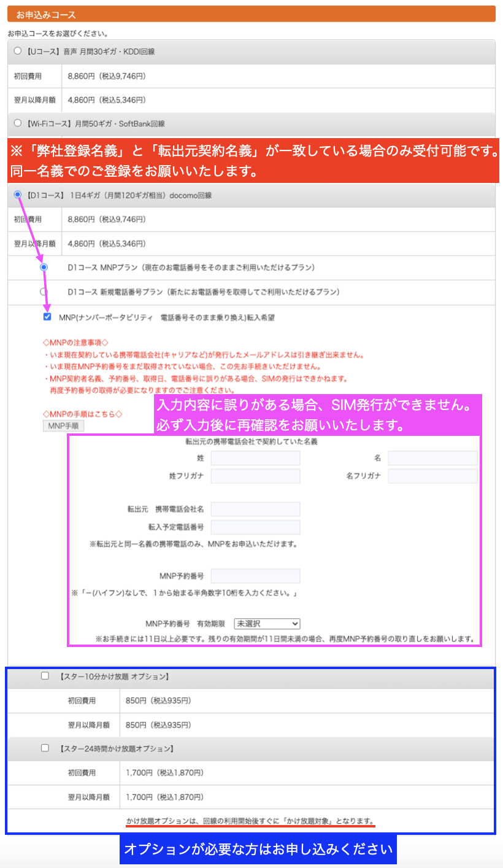Click the 転出元の携帯電話会社で契約していた名義 heading
This screenshot has height=868, width=503.
pos(251,441)
